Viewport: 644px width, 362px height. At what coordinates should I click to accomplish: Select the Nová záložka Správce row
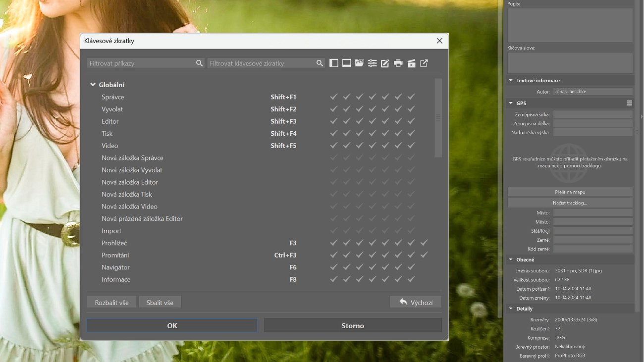(260, 158)
